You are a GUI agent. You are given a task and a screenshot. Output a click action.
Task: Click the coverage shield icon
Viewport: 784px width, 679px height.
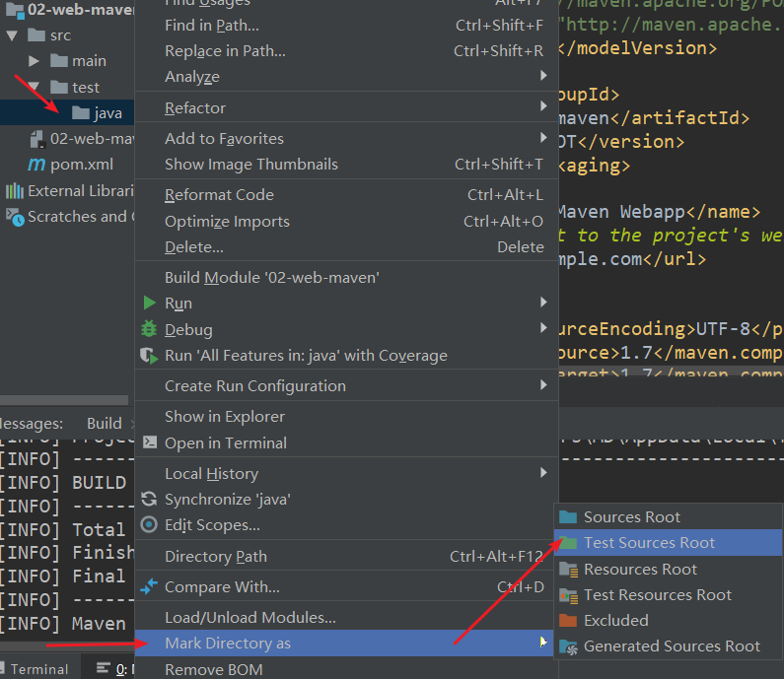tap(150, 356)
